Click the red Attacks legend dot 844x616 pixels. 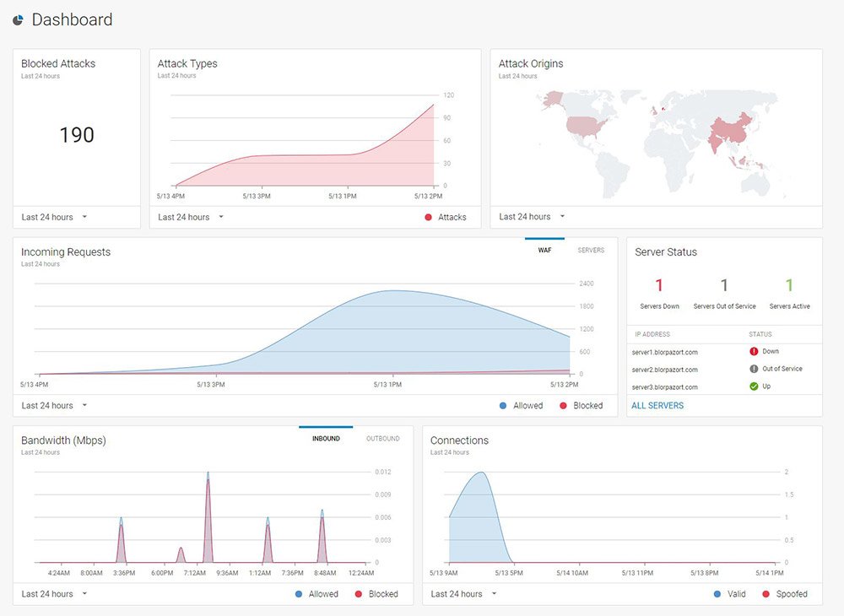coord(428,218)
